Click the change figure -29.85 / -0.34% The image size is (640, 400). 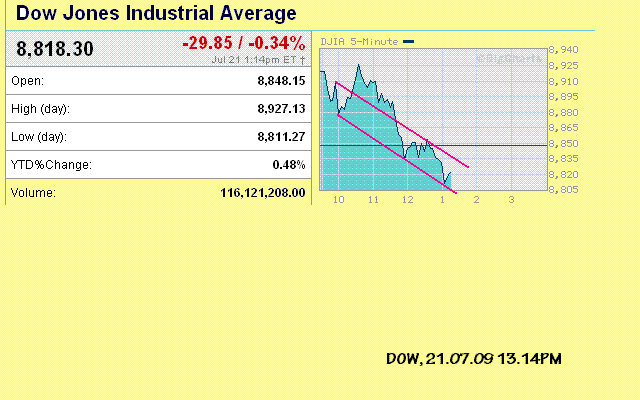(x=244, y=43)
